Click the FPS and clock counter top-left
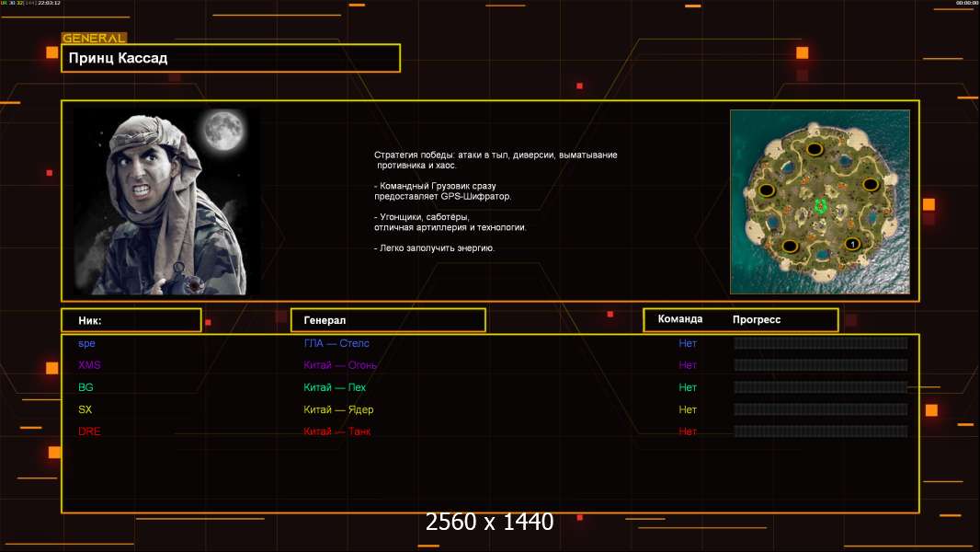Viewport: 980px width, 552px height. (x=30, y=3)
